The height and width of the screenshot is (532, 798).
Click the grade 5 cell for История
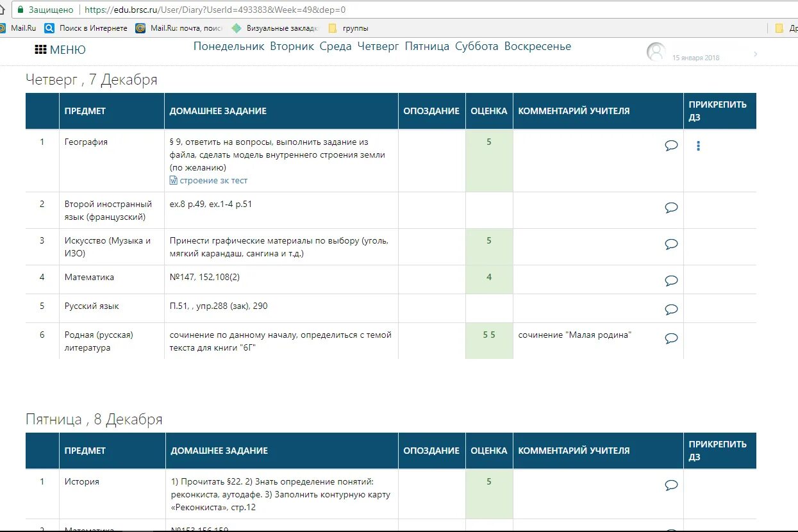pos(489,494)
